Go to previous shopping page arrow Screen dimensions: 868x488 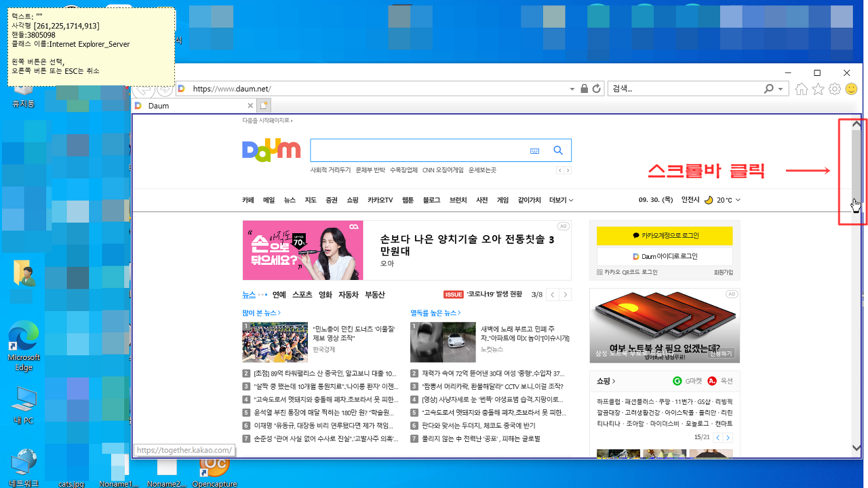coord(718,438)
